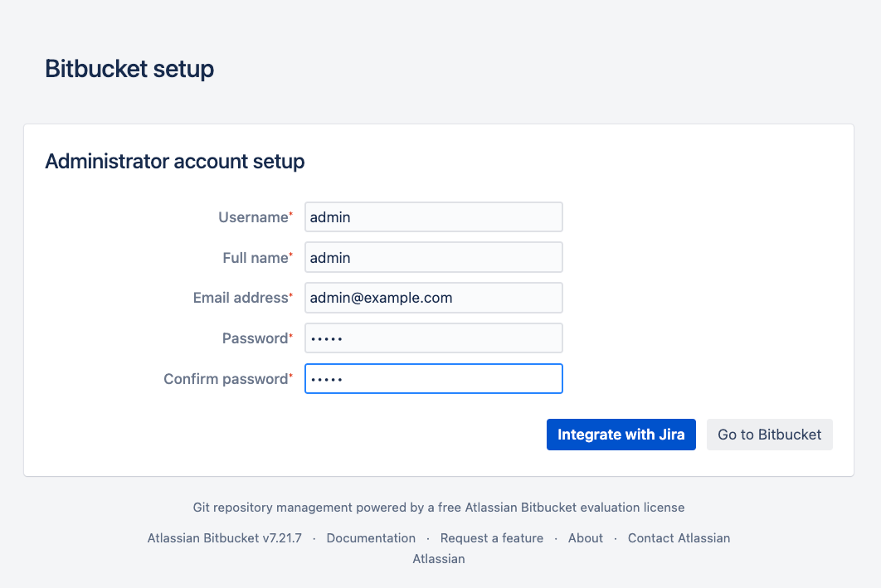Click the 'Username' field label
This screenshot has width=881, height=588.
tap(256, 217)
